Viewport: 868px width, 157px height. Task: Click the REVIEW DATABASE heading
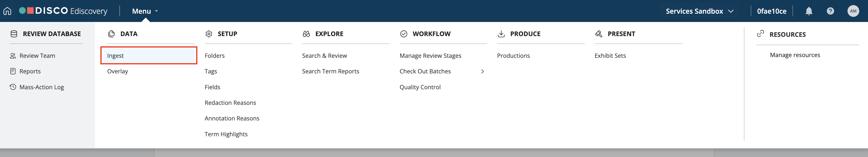[x=52, y=34]
